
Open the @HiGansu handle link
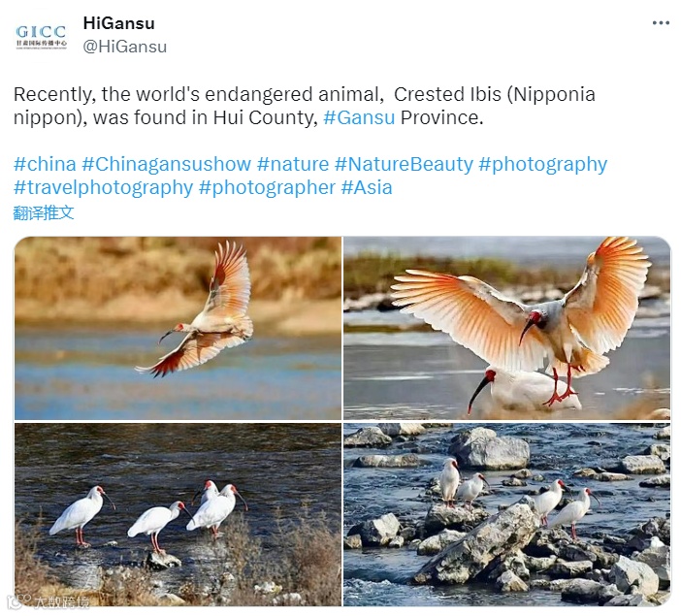124,47
